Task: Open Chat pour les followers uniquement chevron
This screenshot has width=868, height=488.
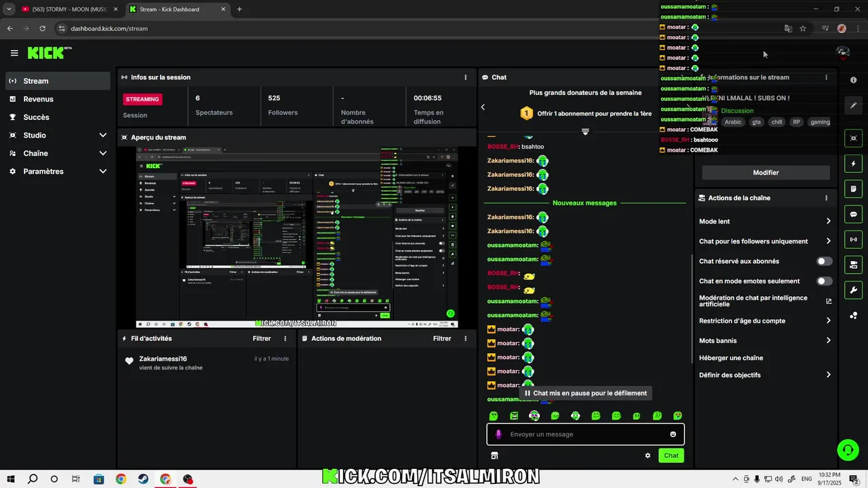Action: click(829, 241)
